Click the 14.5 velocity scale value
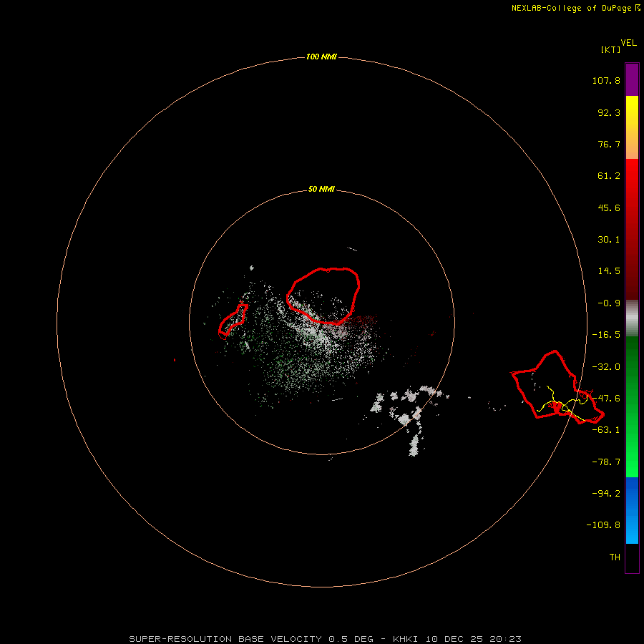 pyautogui.click(x=609, y=271)
